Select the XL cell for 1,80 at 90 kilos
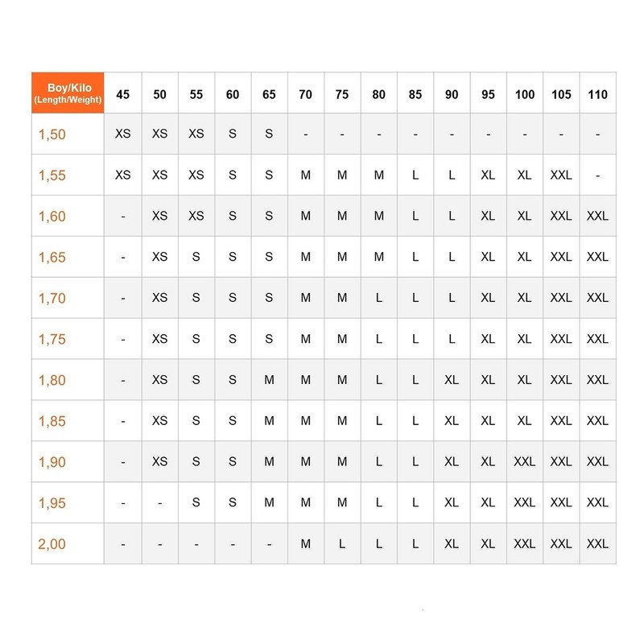Image resolution: width=644 pixels, height=644 pixels. (452, 380)
